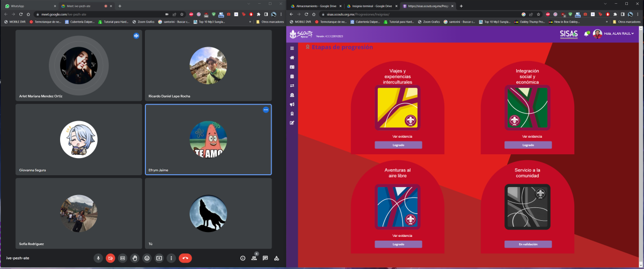This screenshot has width=644, height=269.
Task: Click the present screen icon
Action: coord(159,258)
